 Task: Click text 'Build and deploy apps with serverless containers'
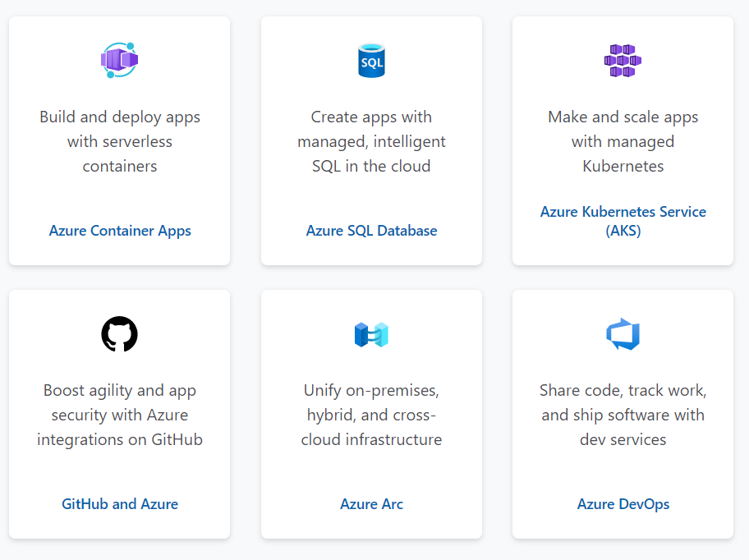120,141
